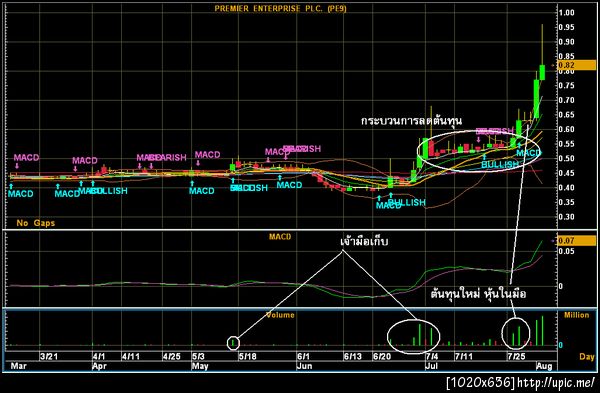This screenshot has height=393, width=600.
Task: Click the 'Million' volume unit label
Action: pos(576,315)
